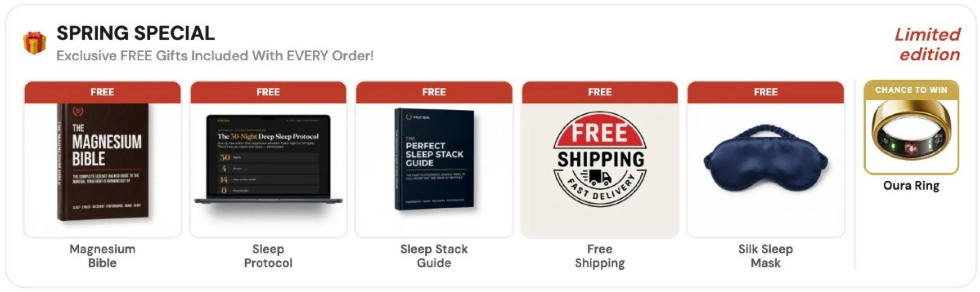Click FREE banner above Sleep Stack Guide
Viewport: 980px width, 292px height.
(434, 92)
